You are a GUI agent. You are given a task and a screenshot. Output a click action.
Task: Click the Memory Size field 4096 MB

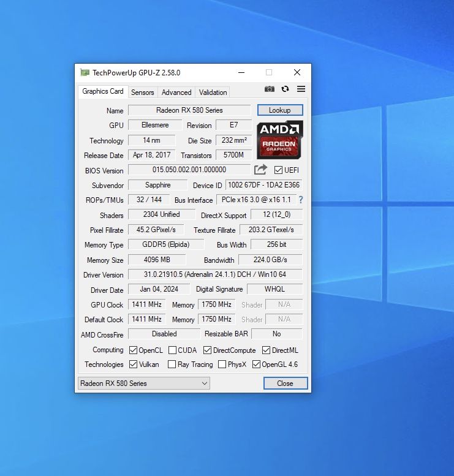coord(157,260)
